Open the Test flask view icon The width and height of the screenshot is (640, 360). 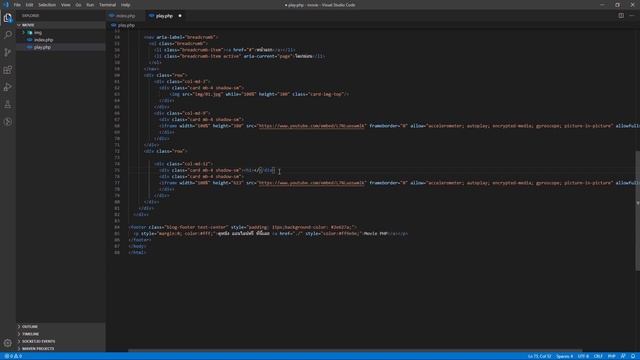8,104
